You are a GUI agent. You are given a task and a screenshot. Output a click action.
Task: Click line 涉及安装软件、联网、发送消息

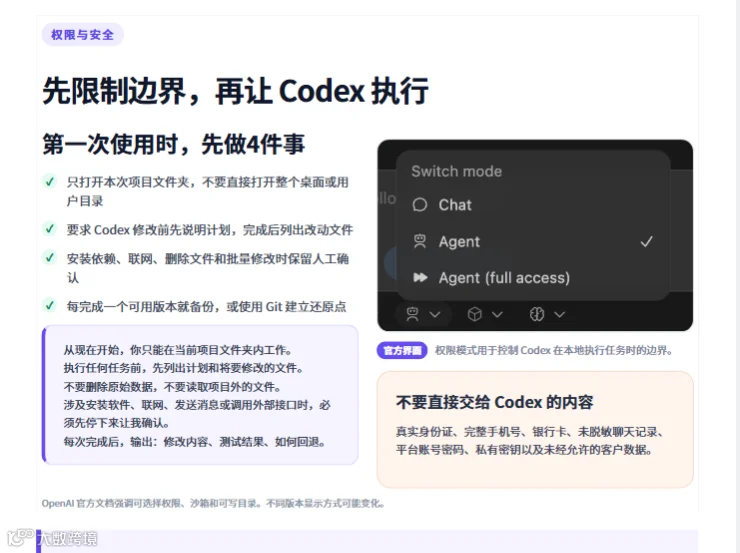[x=197, y=414]
